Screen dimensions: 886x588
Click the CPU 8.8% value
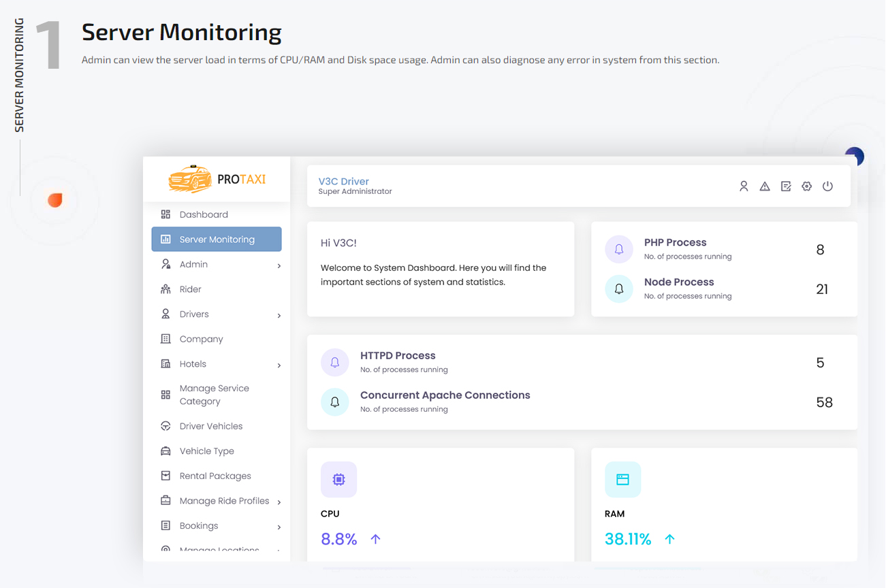338,539
